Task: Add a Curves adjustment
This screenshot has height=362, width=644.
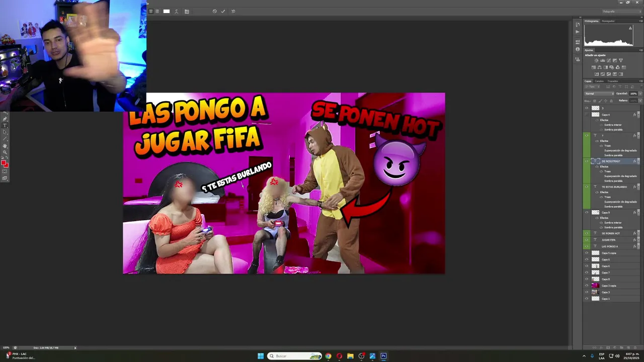Action: click(x=609, y=60)
